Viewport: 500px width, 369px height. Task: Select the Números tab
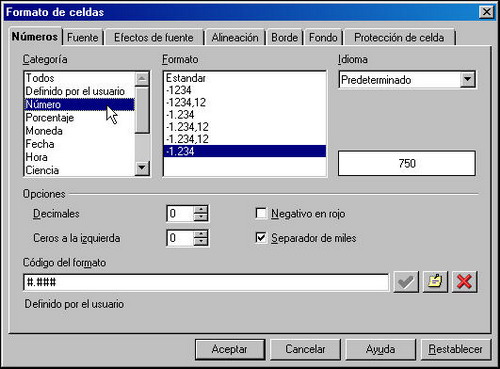tap(35, 36)
